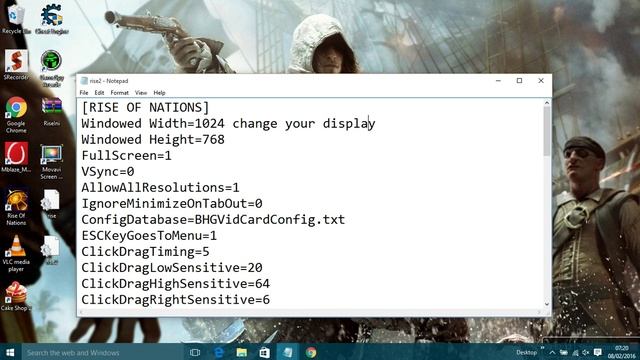Open the Edit menu in Notepad
The height and width of the screenshot is (360, 640).
pos(99,93)
